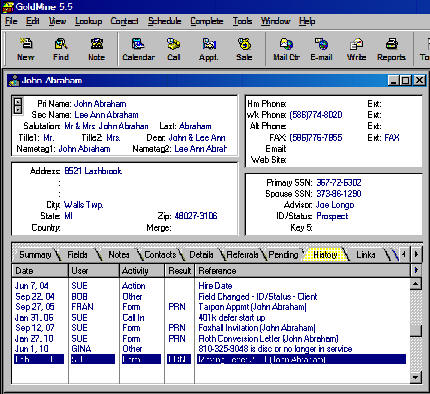Switch to the Notes tab
Image resolution: width=430 pixels, height=394 pixels.
tap(119, 255)
